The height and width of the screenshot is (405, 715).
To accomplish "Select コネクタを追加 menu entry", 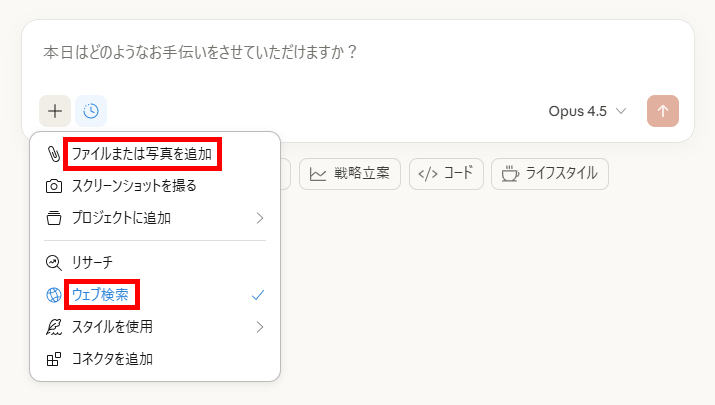I will 112,358.
